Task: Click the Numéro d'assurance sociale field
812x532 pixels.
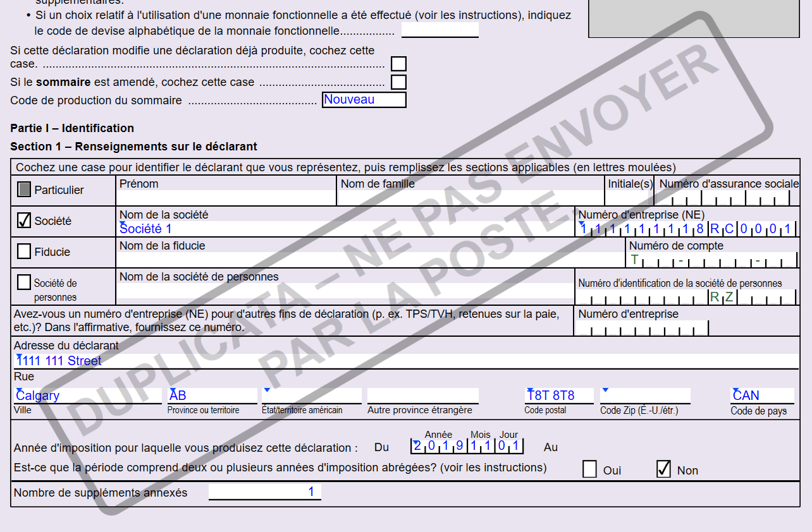Action: click(726, 198)
